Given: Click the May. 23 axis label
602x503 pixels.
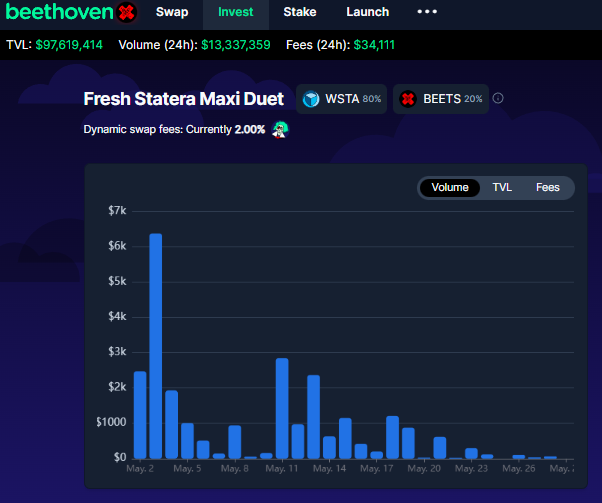Looking at the screenshot, I should pyautogui.click(x=471, y=468).
